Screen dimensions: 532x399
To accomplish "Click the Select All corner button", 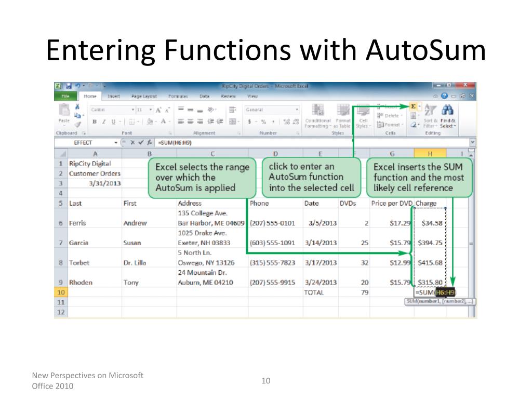I will click(61, 154).
